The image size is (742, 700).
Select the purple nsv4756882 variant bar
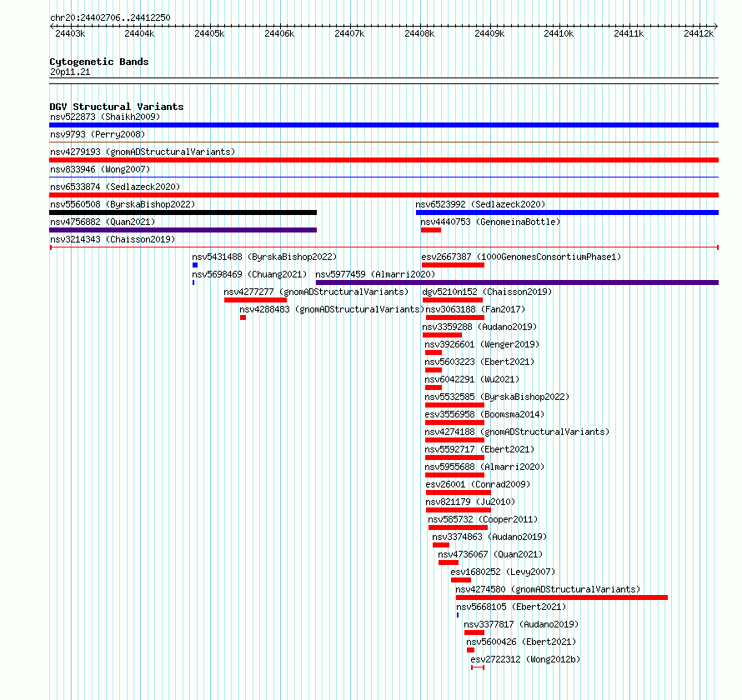click(183, 230)
